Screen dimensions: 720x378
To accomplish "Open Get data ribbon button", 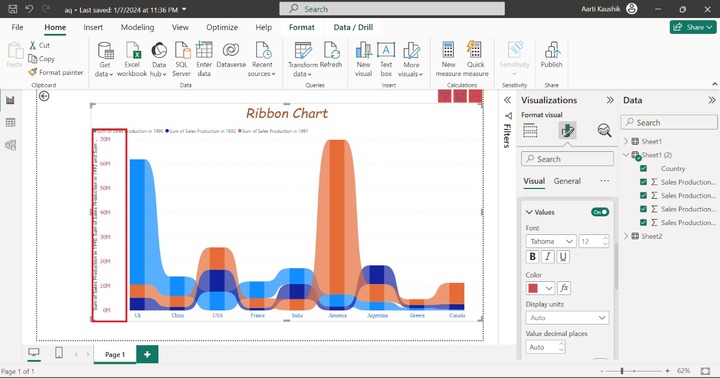I will tap(105, 59).
